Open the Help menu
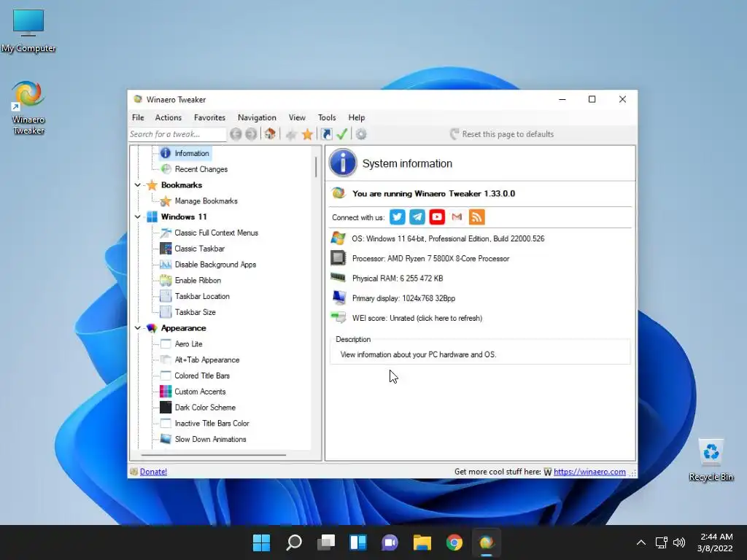The image size is (747, 560). coord(356,117)
